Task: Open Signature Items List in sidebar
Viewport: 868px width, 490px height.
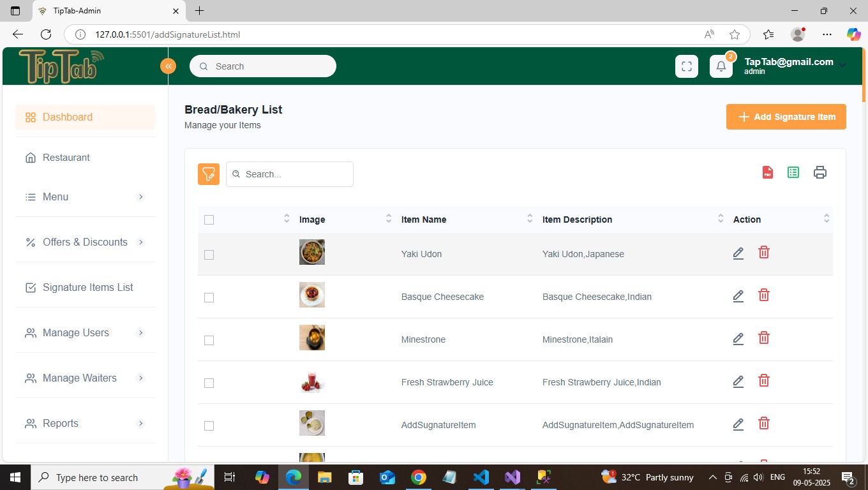Action: (87, 288)
